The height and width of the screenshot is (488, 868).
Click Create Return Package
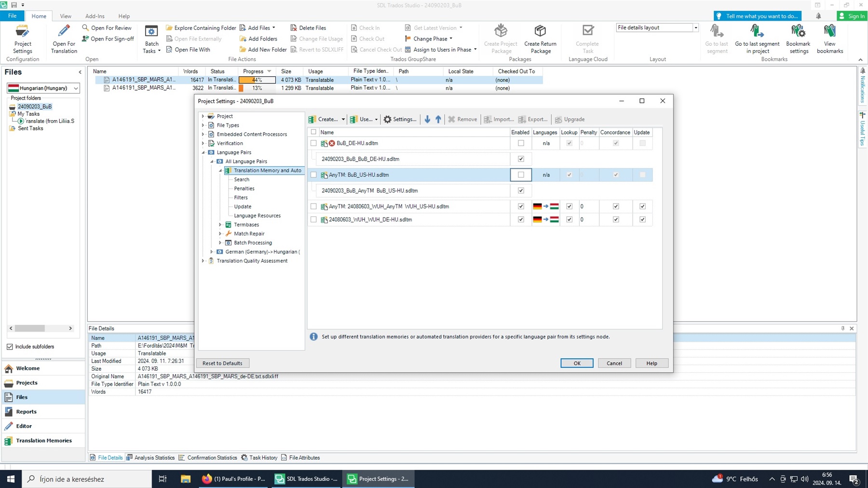pos(540,39)
